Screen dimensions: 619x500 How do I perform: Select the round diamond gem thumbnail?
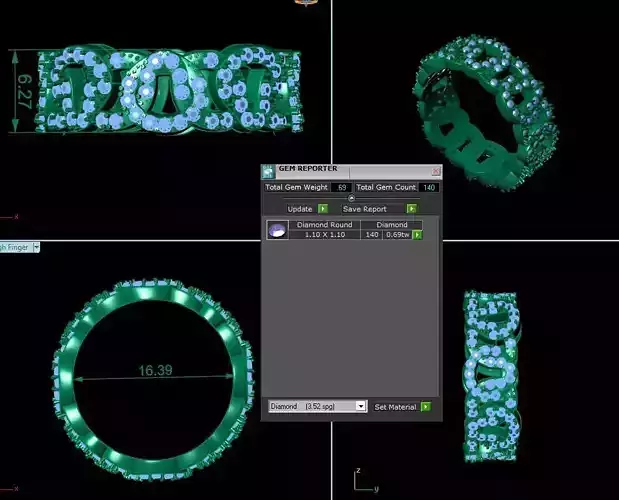pyautogui.click(x=278, y=230)
